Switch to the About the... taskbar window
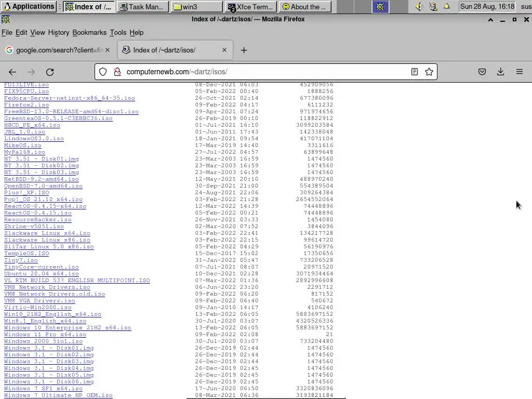The height and width of the screenshot is (399, 532). (x=305, y=7)
